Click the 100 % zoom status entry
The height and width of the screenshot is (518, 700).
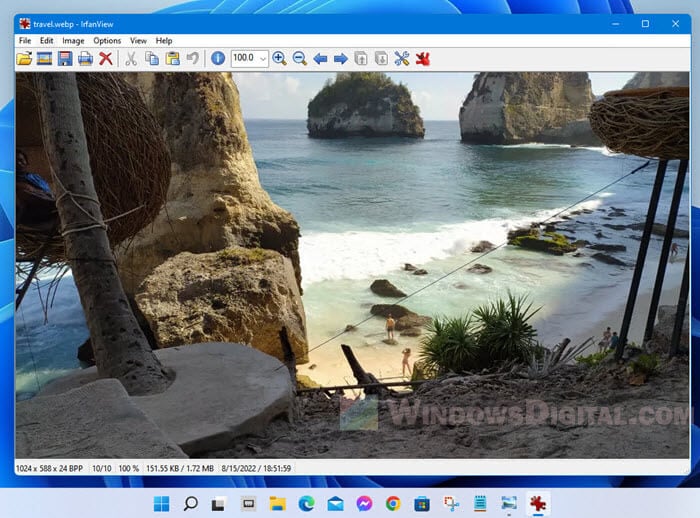pos(128,468)
